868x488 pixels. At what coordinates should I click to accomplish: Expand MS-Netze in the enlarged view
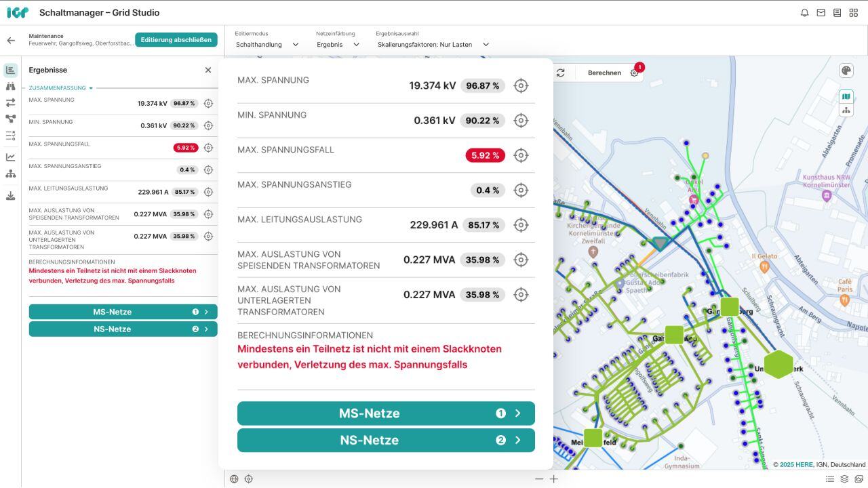[x=386, y=413]
